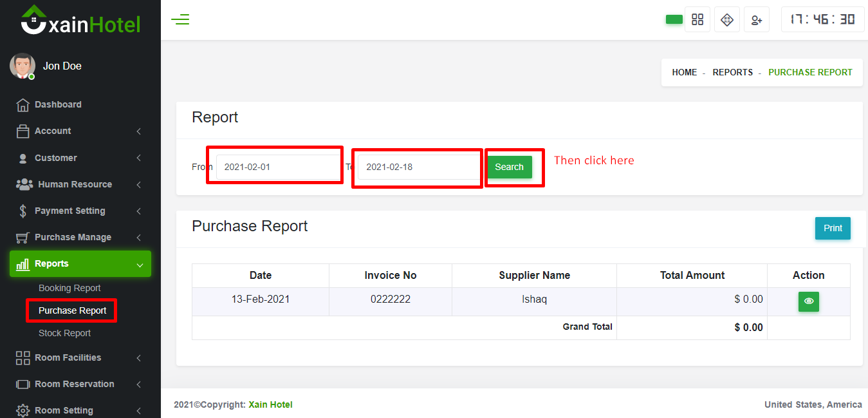Go to HOME breadcrumb link
This screenshot has width=868, height=418.
pos(684,72)
